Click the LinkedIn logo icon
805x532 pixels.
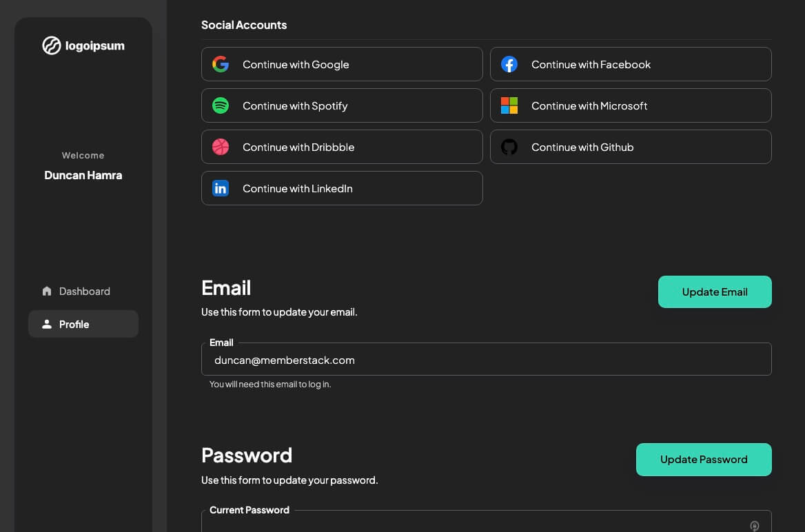click(221, 189)
